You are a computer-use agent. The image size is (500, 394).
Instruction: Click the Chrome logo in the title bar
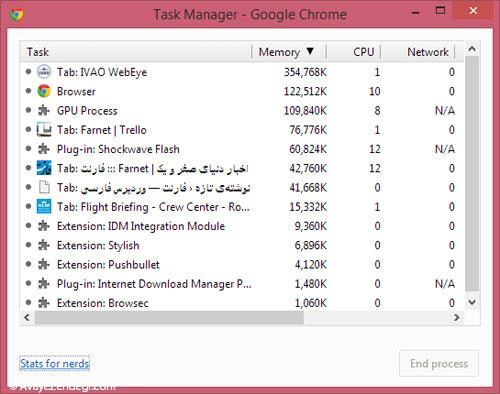17,14
